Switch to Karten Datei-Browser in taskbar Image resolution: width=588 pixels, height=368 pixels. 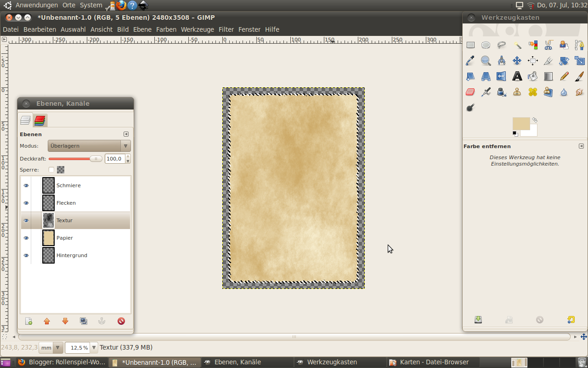[x=429, y=362]
